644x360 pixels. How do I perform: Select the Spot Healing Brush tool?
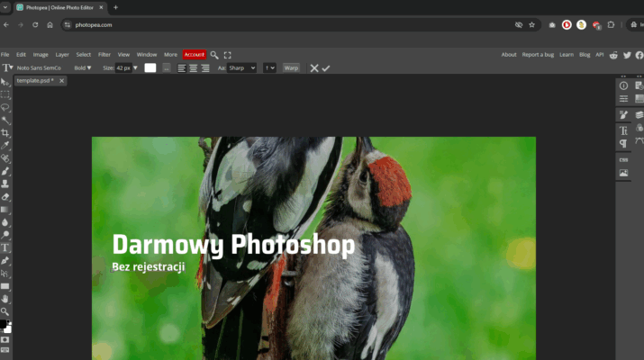(5, 158)
